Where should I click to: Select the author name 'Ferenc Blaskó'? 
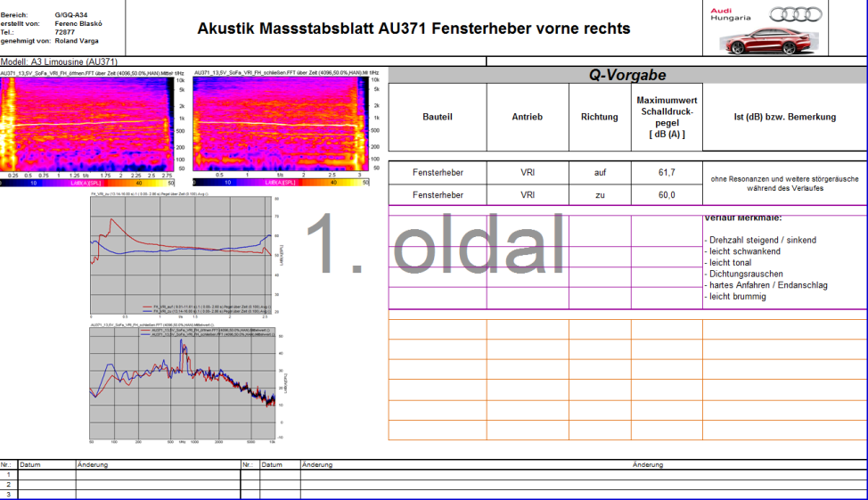click(78, 23)
